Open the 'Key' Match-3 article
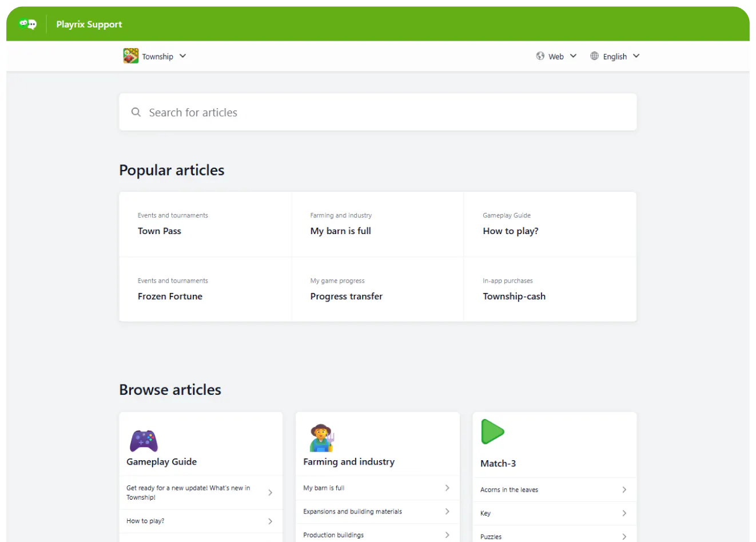 (x=555, y=513)
